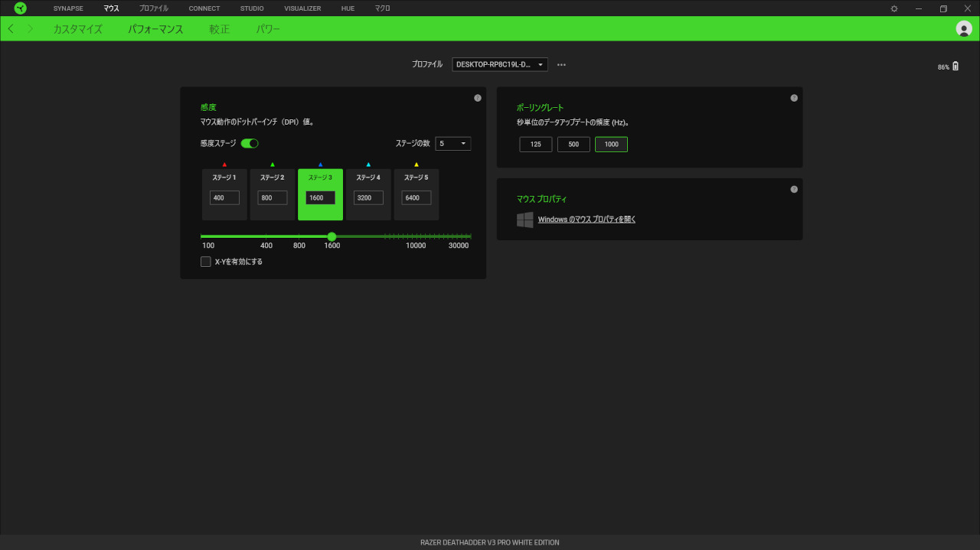The image size is (980, 550).
Task: Open Windows のマウス プロパティを開く link
Action: tap(586, 220)
